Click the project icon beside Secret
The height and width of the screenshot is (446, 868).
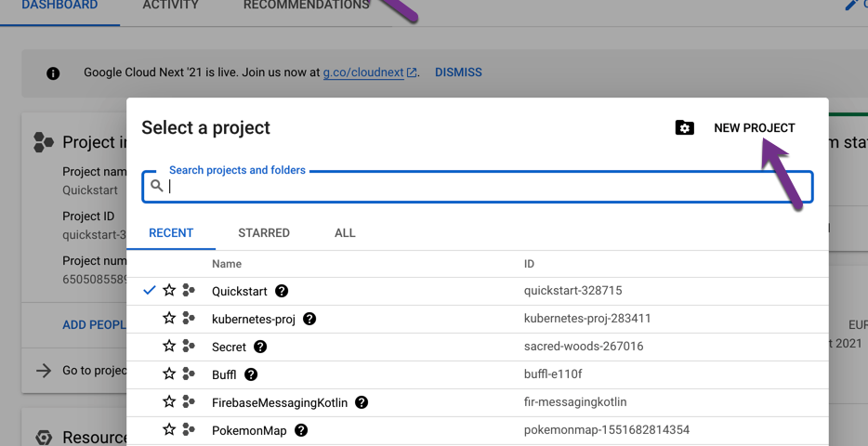tap(189, 346)
